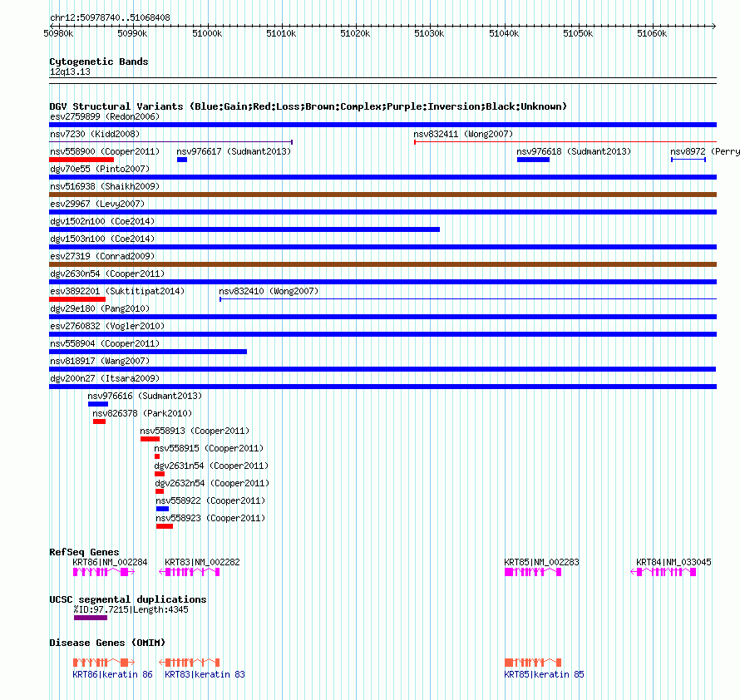Click the nsv832410 (Wong2007) label
This screenshot has width=740, height=700.
tap(269, 291)
